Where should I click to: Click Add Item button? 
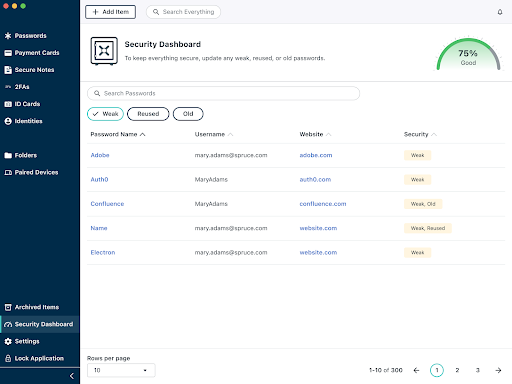110,12
